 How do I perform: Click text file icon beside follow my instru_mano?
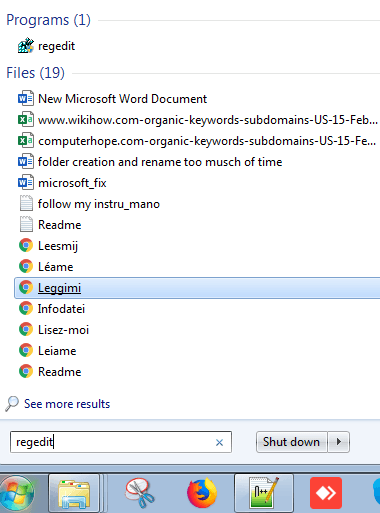tap(26, 204)
